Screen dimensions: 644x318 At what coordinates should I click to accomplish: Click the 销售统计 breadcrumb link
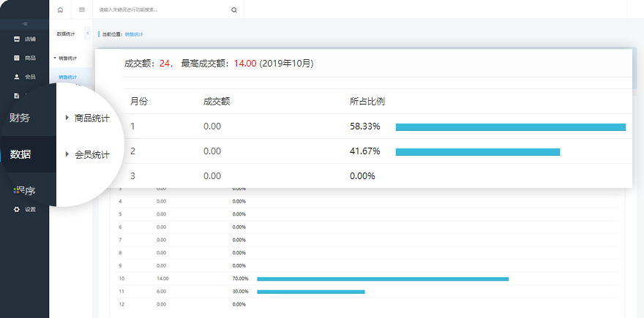pyautogui.click(x=134, y=34)
